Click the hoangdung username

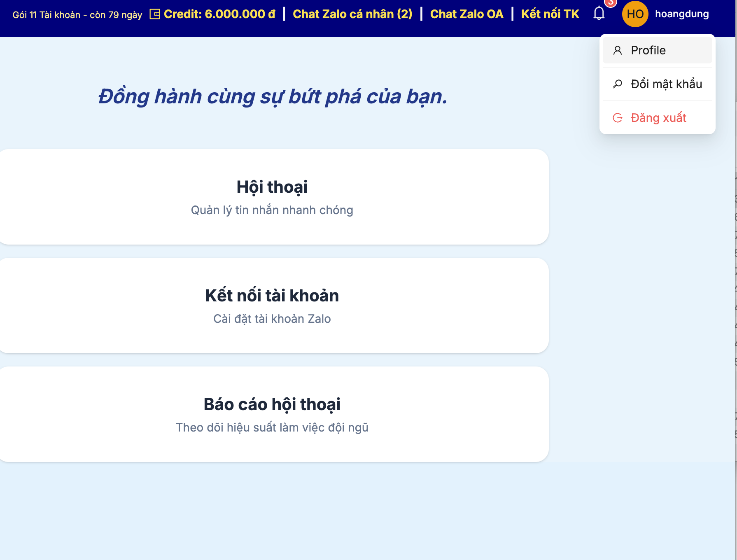[682, 14]
